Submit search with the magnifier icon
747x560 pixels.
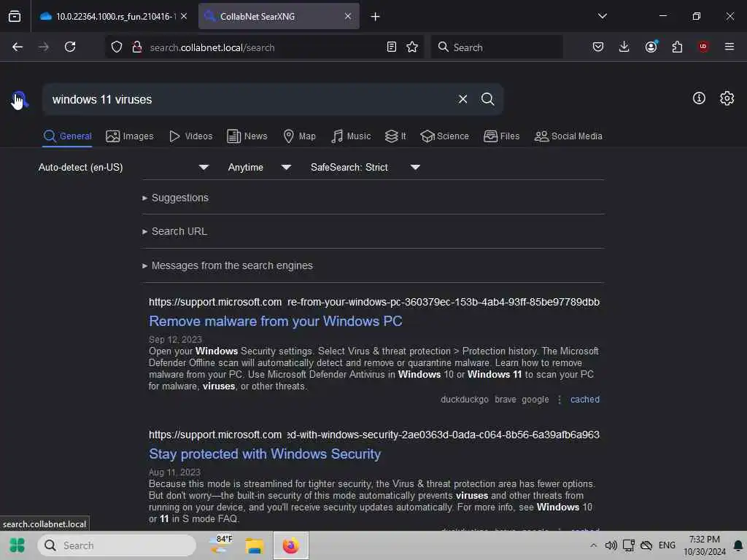click(487, 99)
